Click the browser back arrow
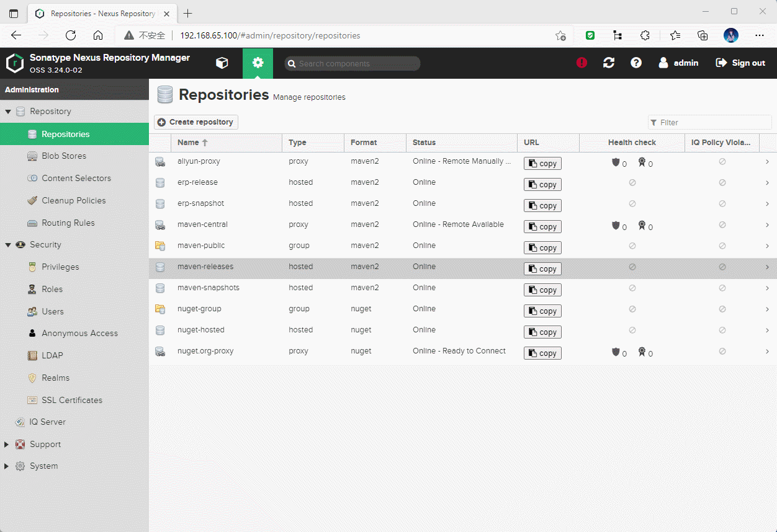Screen dimensions: 777x532 16,35
